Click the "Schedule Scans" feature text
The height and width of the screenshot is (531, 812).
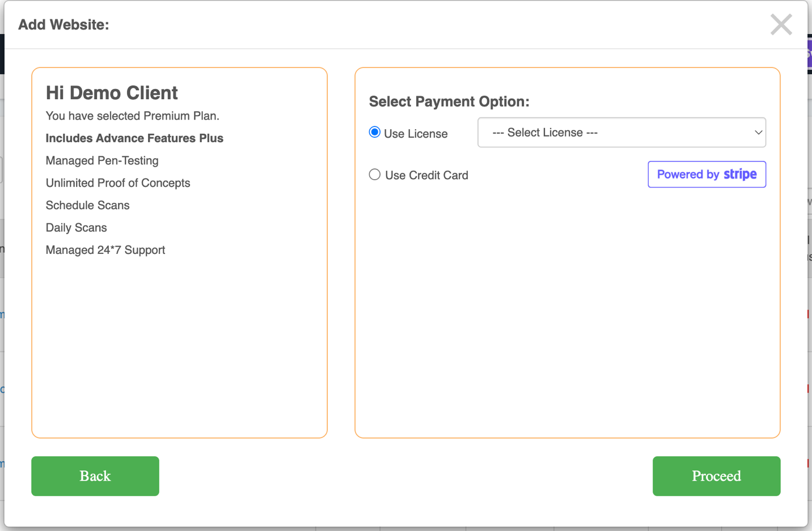pyautogui.click(x=87, y=206)
